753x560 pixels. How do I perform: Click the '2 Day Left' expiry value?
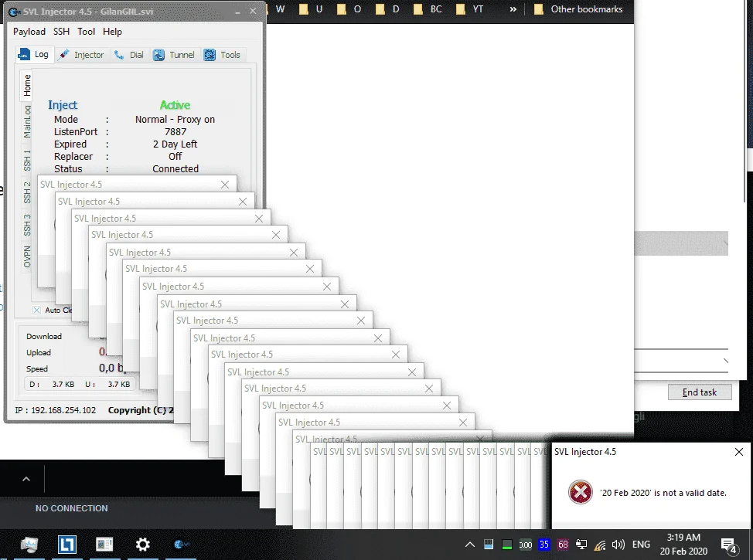175,144
